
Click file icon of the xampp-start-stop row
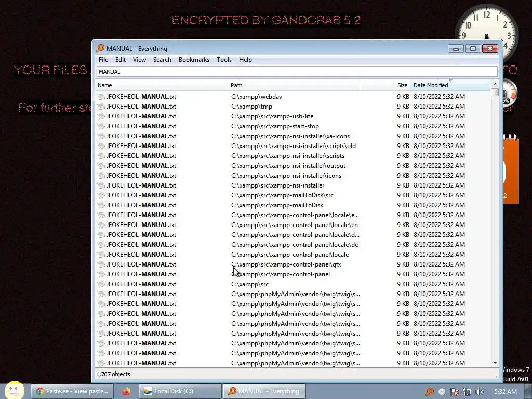click(x=101, y=126)
